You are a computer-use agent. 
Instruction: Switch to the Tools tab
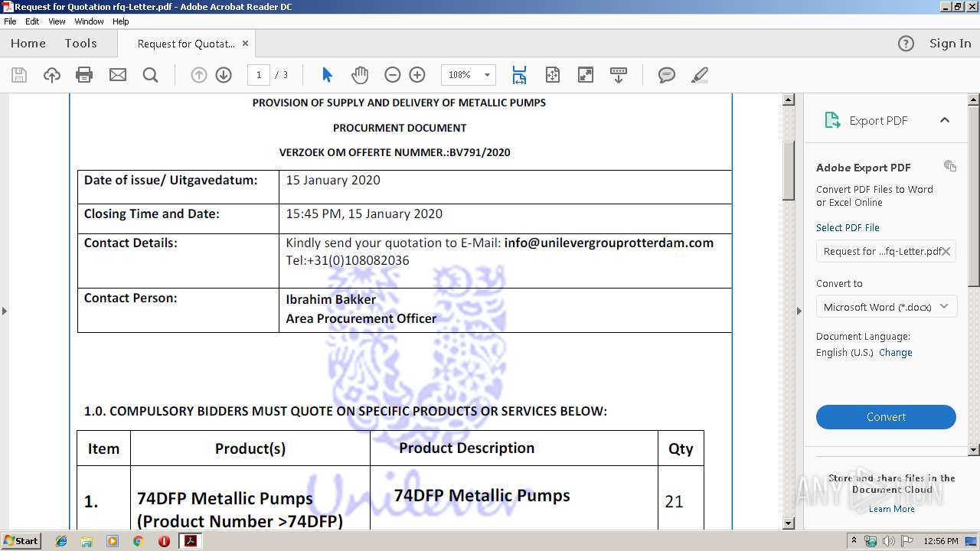pyautogui.click(x=80, y=44)
